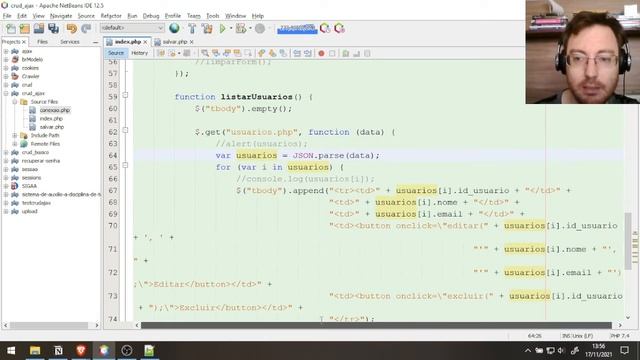Image resolution: width=640 pixels, height=360 pixels.
Task: Click the editor vertical scrollbar thumb
Action: pos(628,240)
